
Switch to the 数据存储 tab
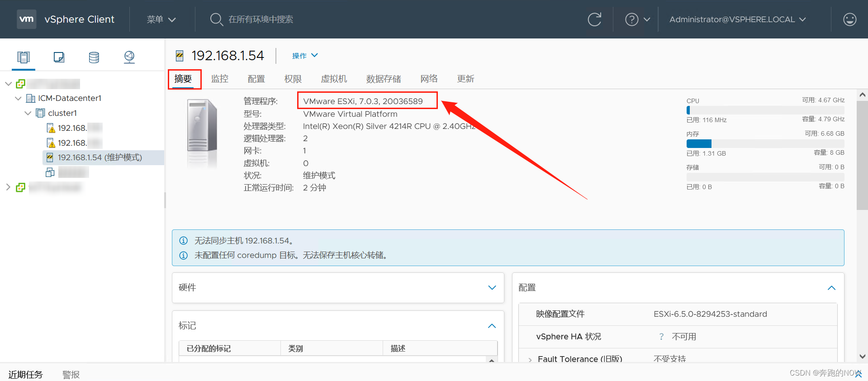(384, 79)
